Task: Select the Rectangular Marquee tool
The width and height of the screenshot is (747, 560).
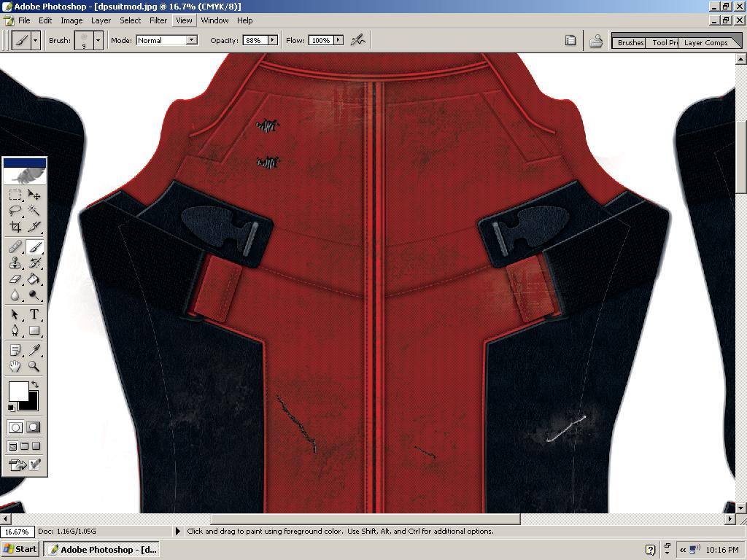Action: 15,195
